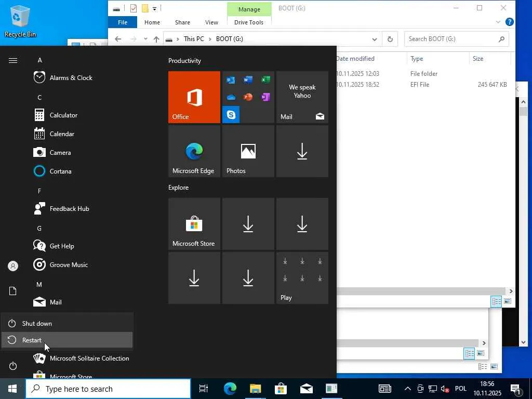This screenshot has width=532, height=399.
Task: Choose Shut down from the power menu
Action: [x=67, y=323]
